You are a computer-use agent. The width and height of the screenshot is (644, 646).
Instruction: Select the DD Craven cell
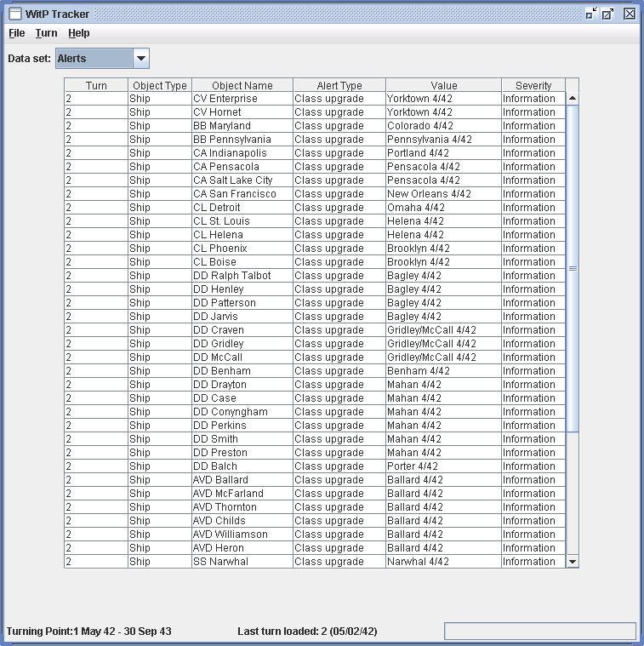click(x=242, y=329)
